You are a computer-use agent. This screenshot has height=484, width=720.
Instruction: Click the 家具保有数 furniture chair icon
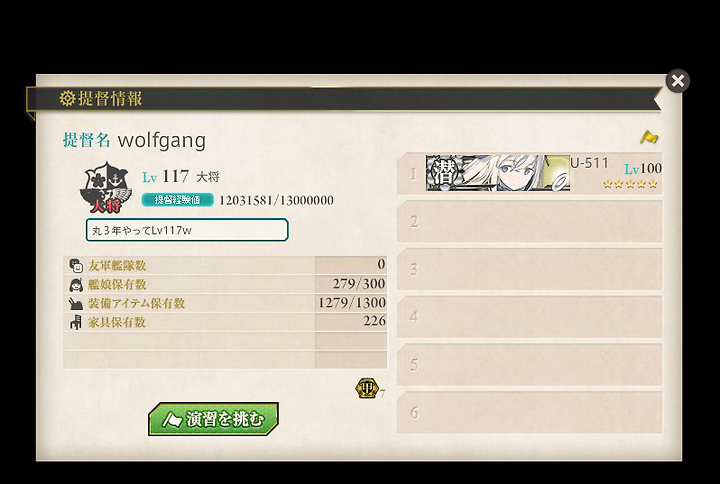click(76, 322)
